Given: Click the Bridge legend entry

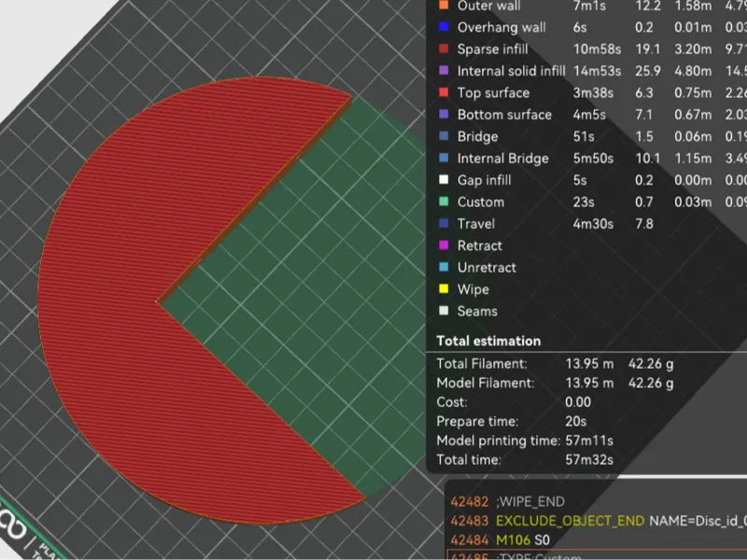Looking at the screenshot, I should 477,136.
